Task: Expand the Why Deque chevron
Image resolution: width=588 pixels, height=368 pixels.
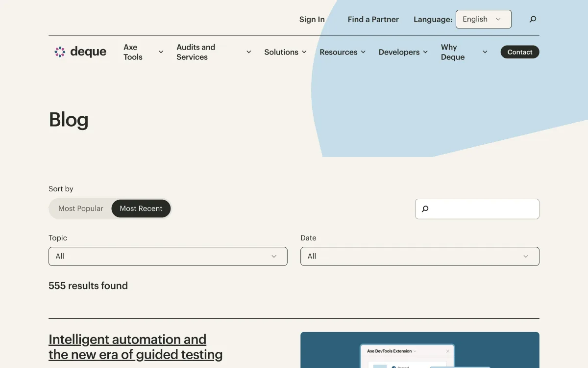Action: click(x=485, y=52)
